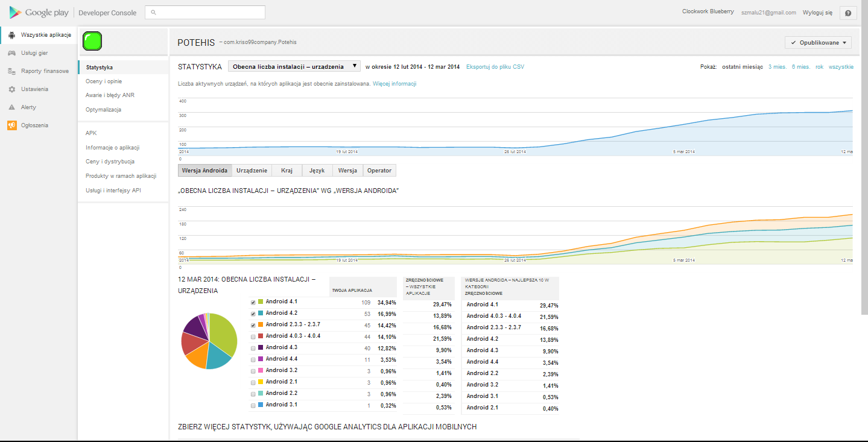
Task: Select the 3 mies. time range
Action: (776, 67)
